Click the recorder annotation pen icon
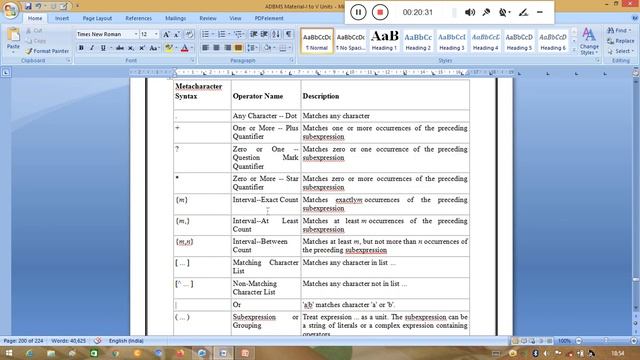This screenshot has height=360, width=640. click(523, 12)
